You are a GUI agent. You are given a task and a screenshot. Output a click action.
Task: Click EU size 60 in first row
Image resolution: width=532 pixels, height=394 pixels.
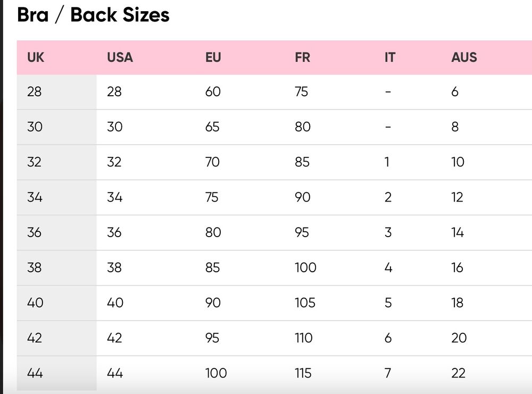click(x=213, y=91)
